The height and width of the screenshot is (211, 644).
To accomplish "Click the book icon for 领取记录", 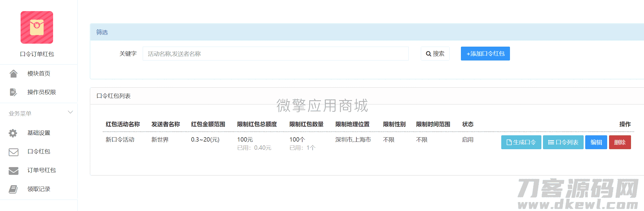I will tap(13, 189).
